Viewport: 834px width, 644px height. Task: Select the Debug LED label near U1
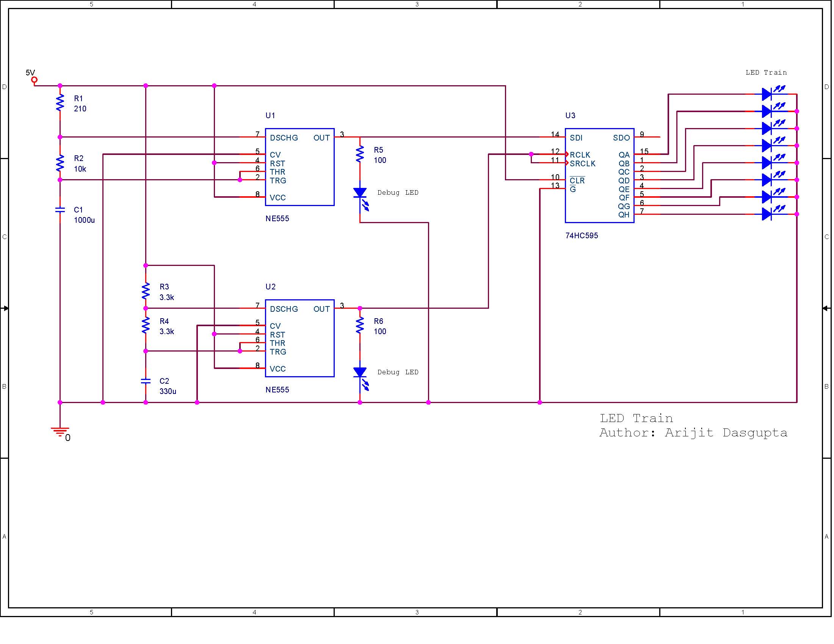(x=399, y=193)
